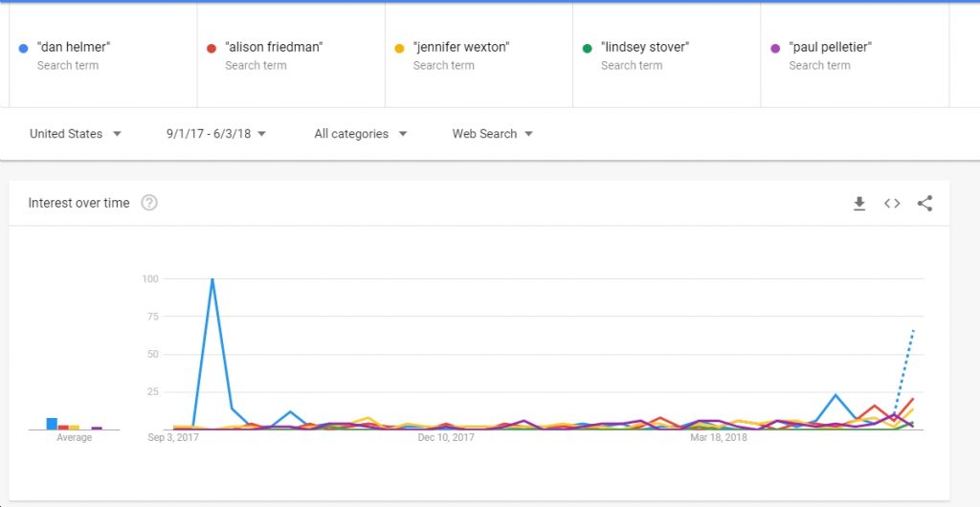The width and height of the screenshot is (980, 507).
Task: Click the purple dot for paul pelletier
Action: pyautogui.click(x=775, y=48)
